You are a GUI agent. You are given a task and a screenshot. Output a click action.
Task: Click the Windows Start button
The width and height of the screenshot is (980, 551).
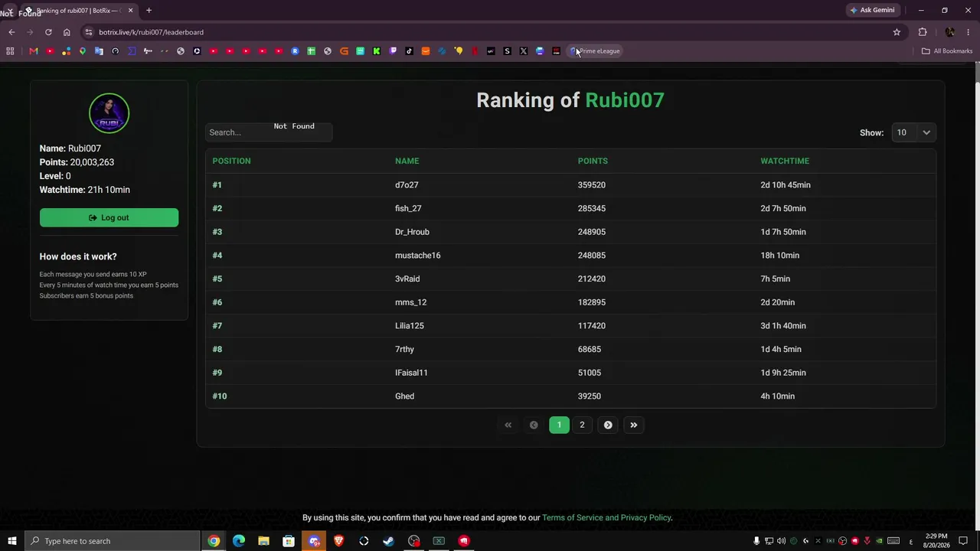[11, 541]
